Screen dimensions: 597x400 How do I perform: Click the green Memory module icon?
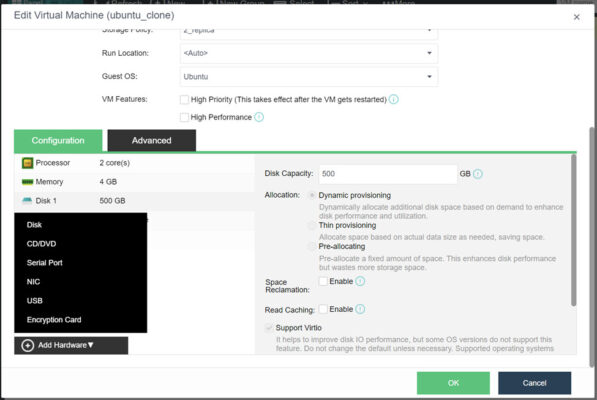click(27, 182)
